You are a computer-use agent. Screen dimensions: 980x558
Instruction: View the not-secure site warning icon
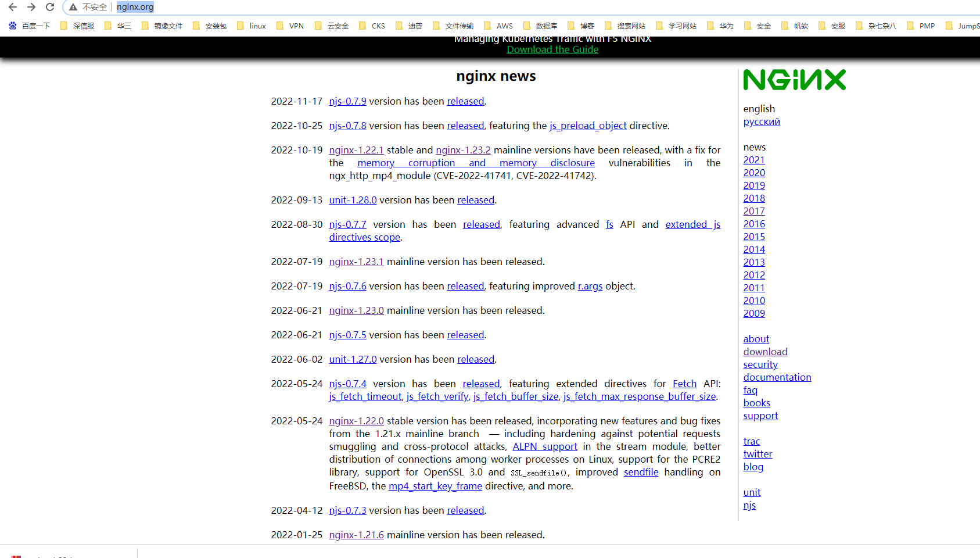point(73,7)
